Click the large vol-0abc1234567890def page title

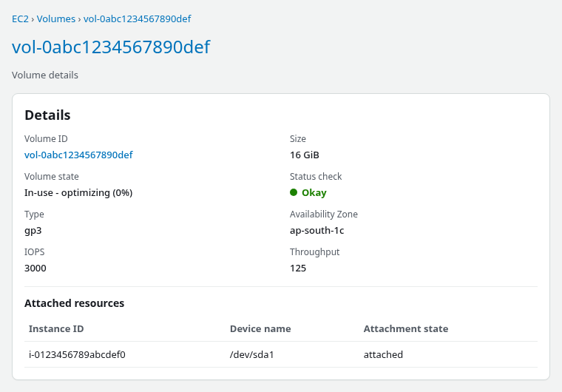pyautogui.click(x=111, y=47)
